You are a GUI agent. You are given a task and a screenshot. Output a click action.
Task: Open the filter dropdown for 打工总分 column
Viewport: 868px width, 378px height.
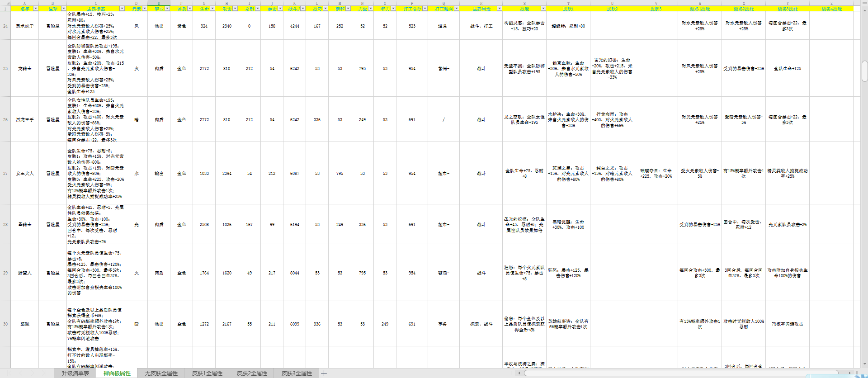pyautogui.click(x=425, y=9)
